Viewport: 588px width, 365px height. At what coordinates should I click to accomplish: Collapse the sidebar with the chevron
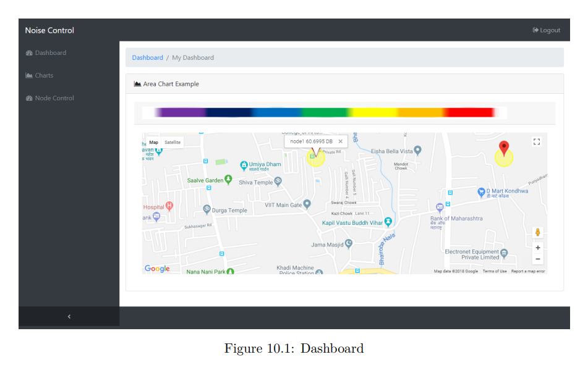pos(69,316)
